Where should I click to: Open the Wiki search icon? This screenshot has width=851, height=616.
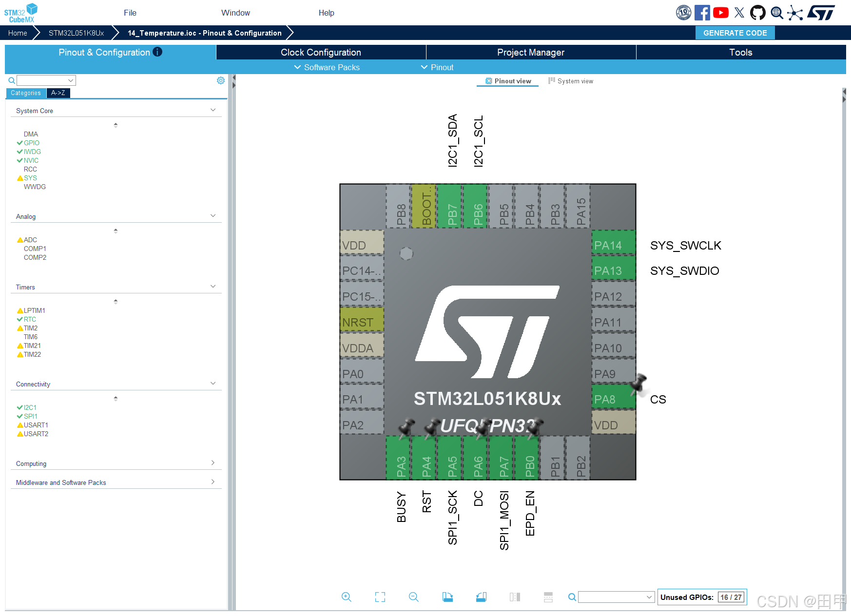[777, 13]
